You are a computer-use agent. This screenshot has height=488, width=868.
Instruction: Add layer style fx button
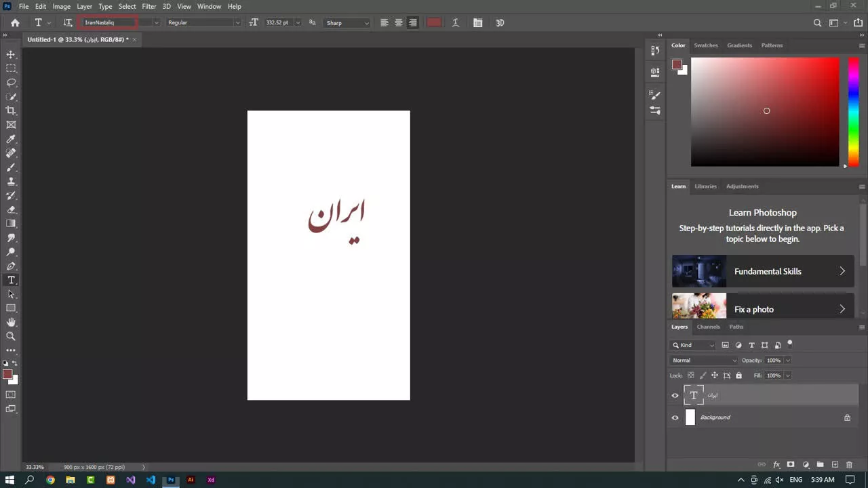(x=777, y=464)
